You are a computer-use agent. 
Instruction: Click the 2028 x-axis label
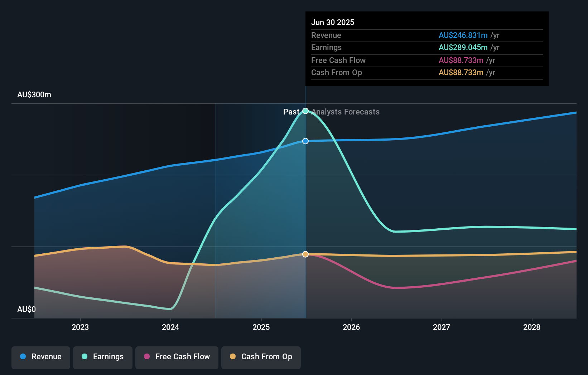click(x=532, y=327)
